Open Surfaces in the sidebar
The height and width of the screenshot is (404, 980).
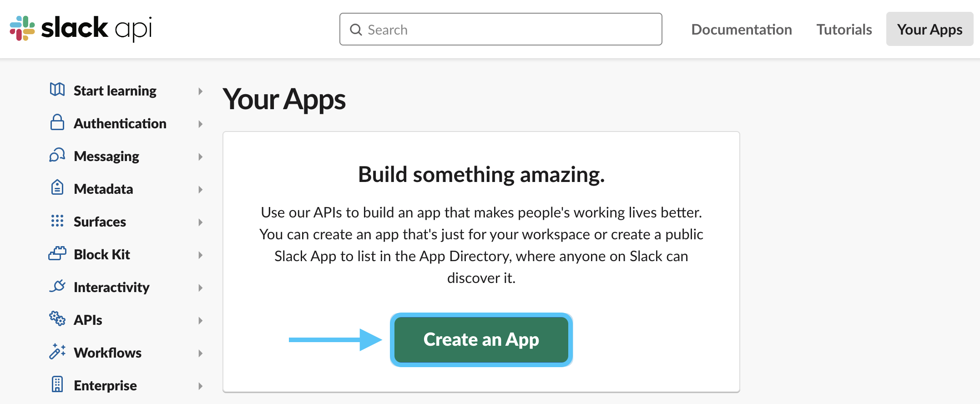pyautogui.click(x=100, y=222)
